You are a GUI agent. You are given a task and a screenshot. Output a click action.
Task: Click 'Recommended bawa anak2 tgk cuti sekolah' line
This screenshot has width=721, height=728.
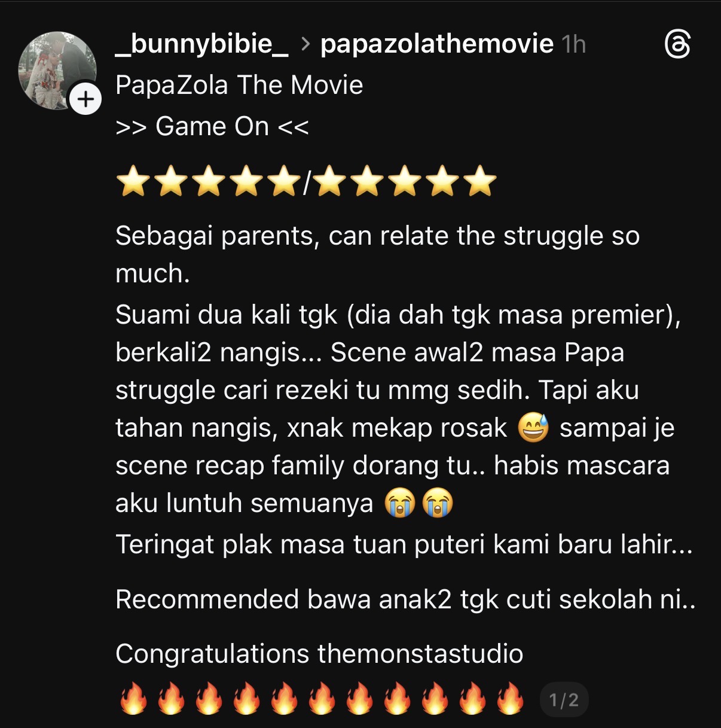pos(405,599)
